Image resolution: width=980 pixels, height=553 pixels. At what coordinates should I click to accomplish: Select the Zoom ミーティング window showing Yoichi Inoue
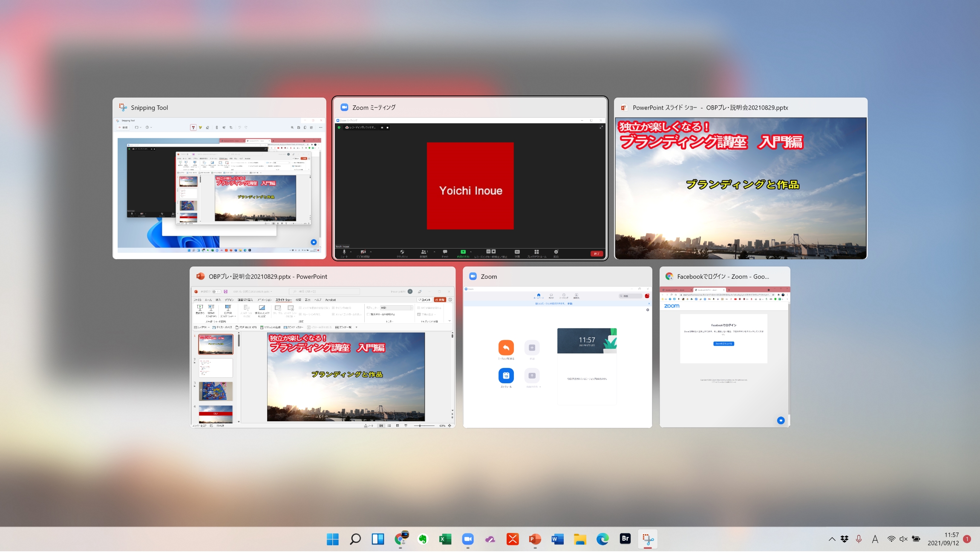click(x=470, y=178)
